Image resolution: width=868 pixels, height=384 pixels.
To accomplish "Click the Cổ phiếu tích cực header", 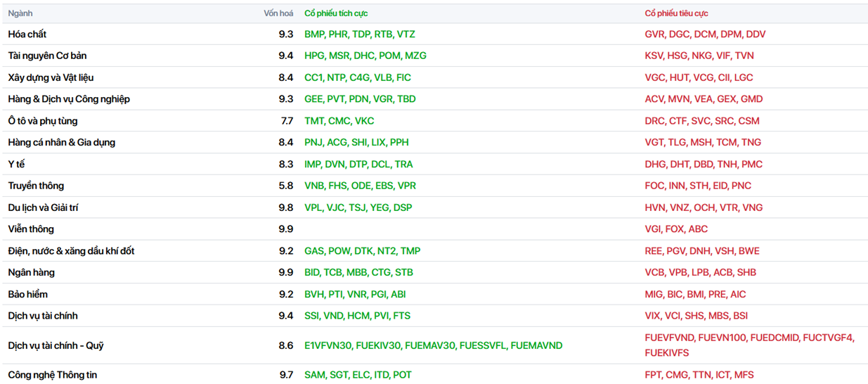I will click(x=335, y=13).
